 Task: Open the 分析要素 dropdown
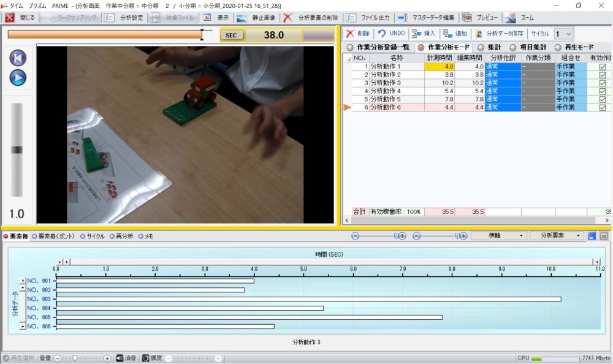point(557,235)
